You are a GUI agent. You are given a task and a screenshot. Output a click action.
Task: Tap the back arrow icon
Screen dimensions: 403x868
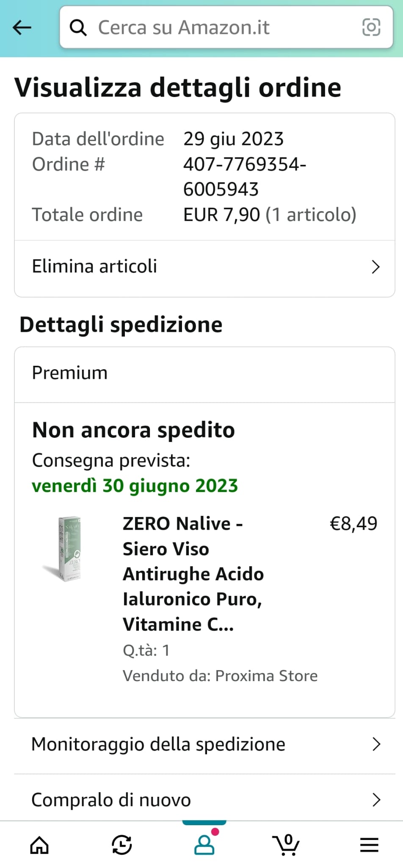click(22, 28)
